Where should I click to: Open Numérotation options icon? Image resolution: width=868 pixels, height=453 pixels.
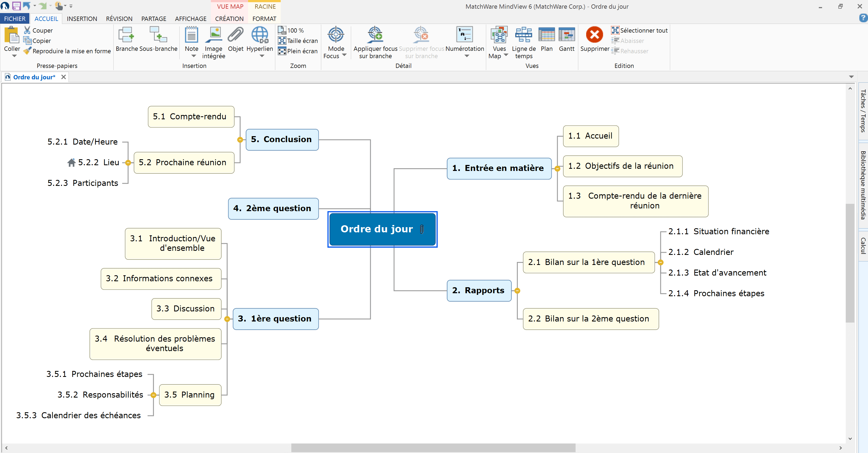pyautogui.click(x=464, y=35)
